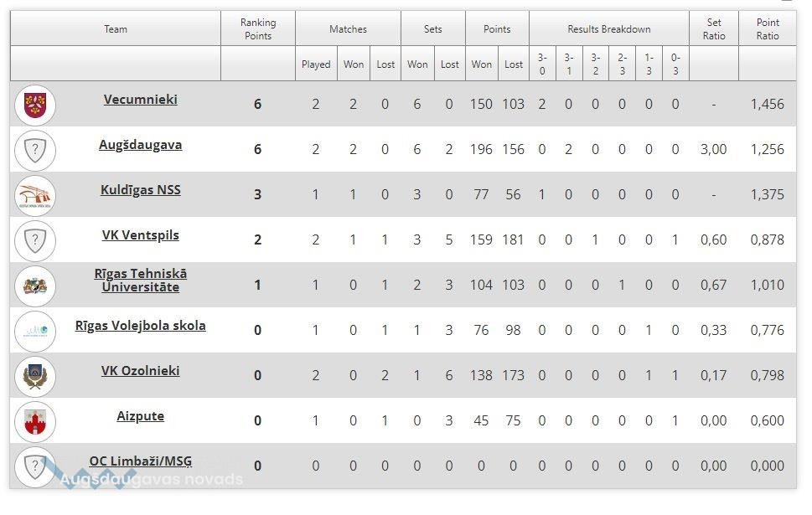Viewport: 812px width, 515px height.
Task: Click the Aizpute team crest logo
Action: (35, 422)
